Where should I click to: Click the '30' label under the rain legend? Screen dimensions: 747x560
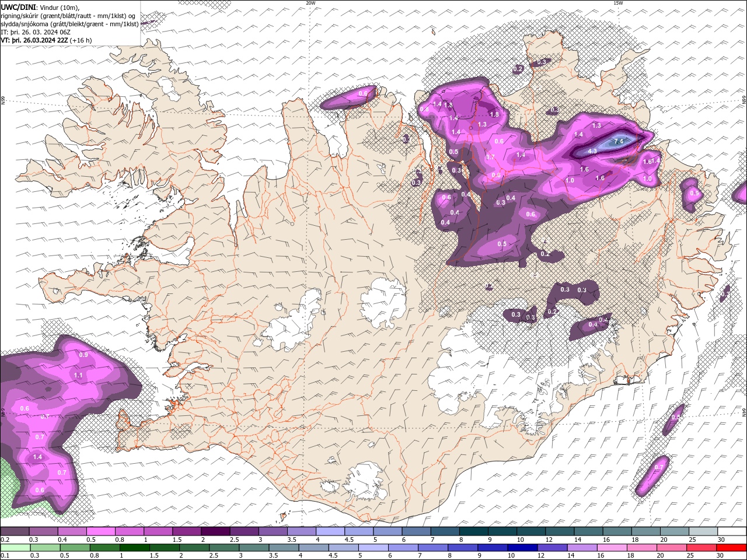[720, 556]
